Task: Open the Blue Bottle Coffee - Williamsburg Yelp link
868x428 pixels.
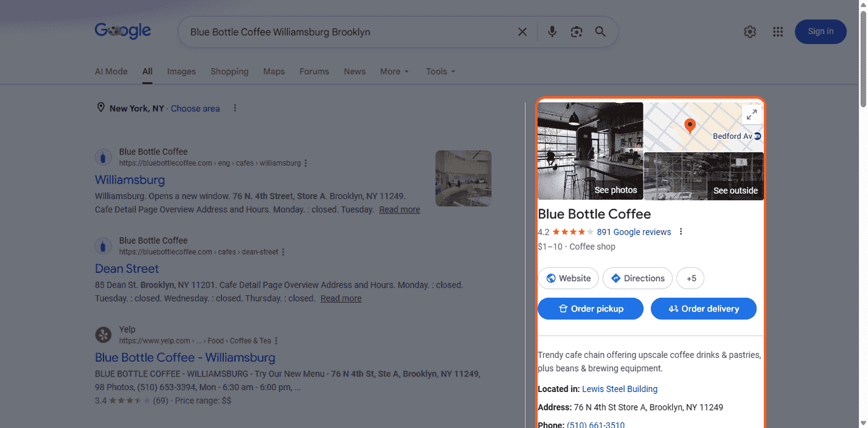Action: 185,357
